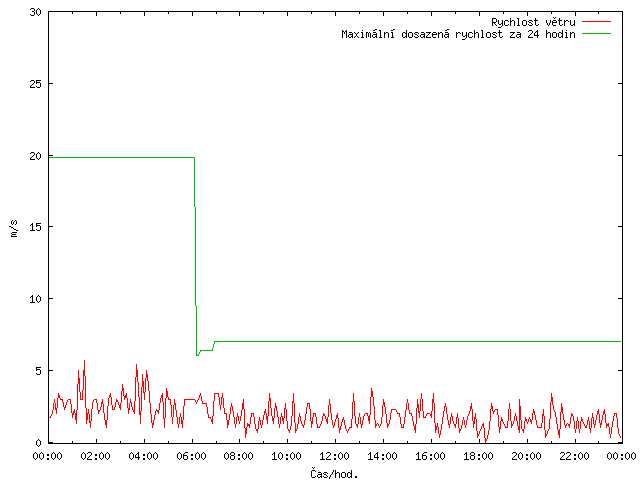Viewport: 640px width, 480px height.
Task: Click the x-axis label 18:00
Action: click(478, 456)
